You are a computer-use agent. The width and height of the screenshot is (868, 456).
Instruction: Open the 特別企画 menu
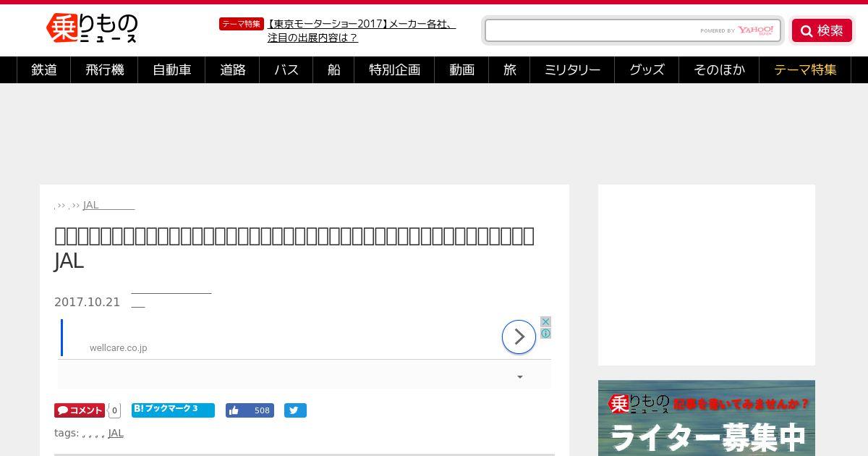coord(394,69)
